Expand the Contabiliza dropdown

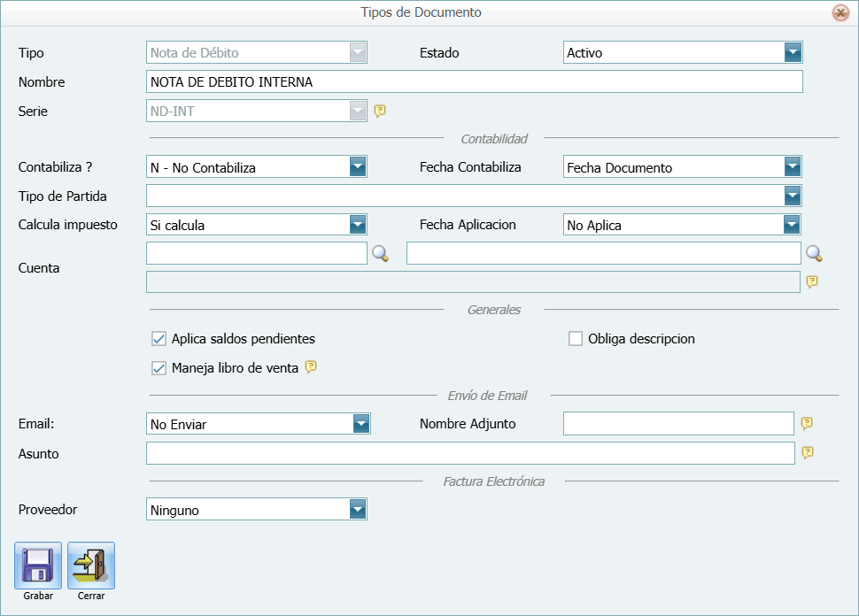(x=358, y=166)
